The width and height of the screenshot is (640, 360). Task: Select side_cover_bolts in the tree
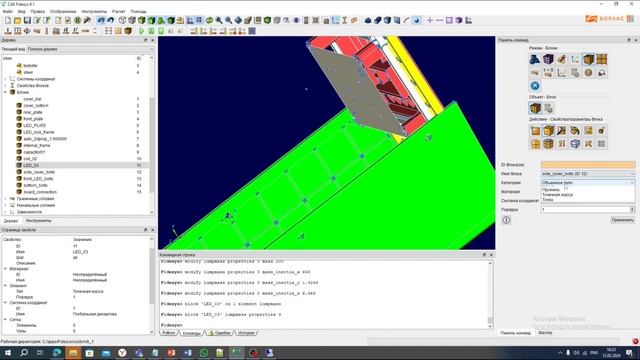[39, 172]
